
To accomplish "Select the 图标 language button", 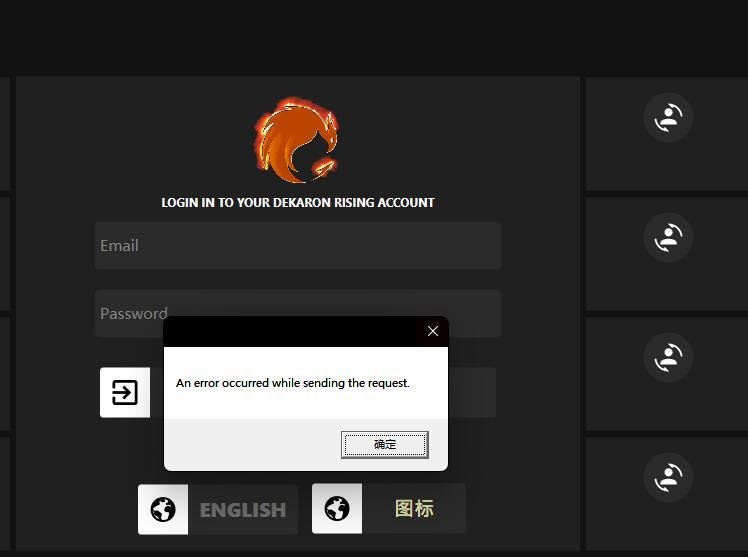I will click(414, 508).
